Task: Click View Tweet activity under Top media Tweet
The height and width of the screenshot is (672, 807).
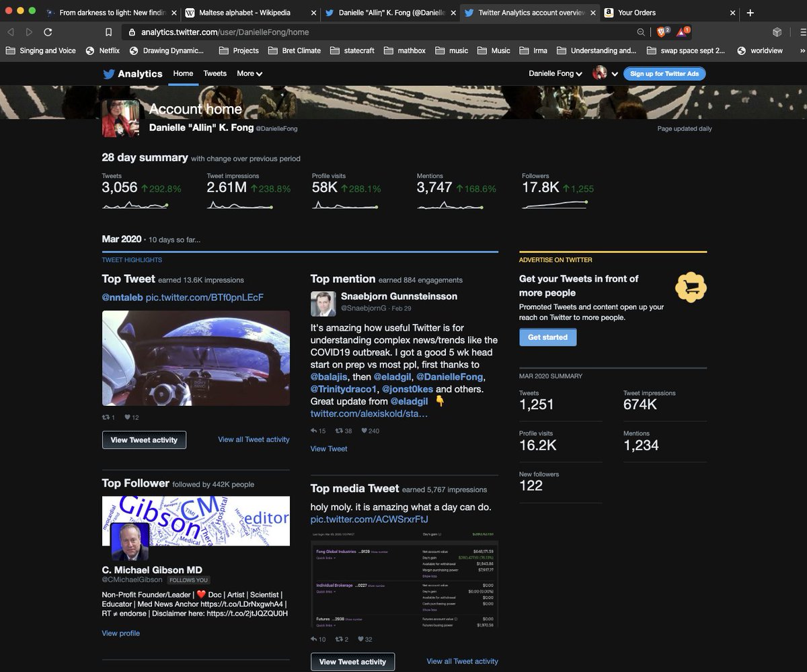Action: click(352, 662)
